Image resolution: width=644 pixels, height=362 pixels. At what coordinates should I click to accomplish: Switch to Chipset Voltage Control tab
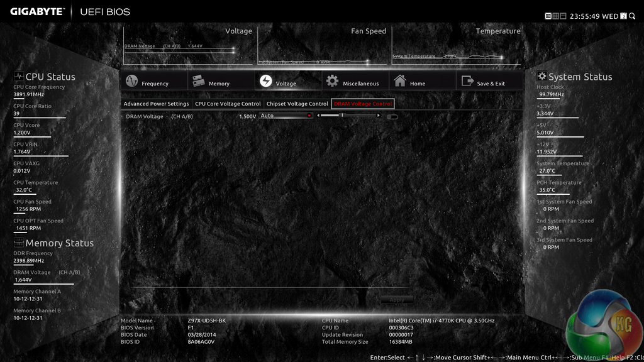[x=297, y=104]
